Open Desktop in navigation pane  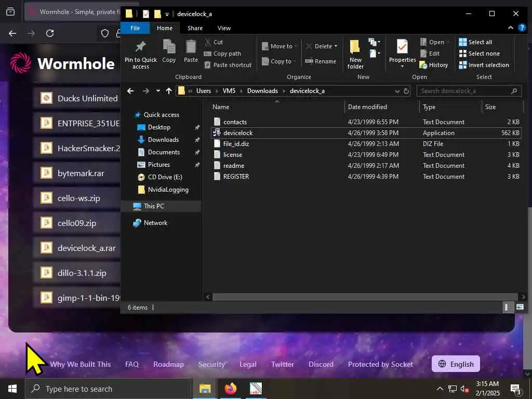click(x=159, y=127)
